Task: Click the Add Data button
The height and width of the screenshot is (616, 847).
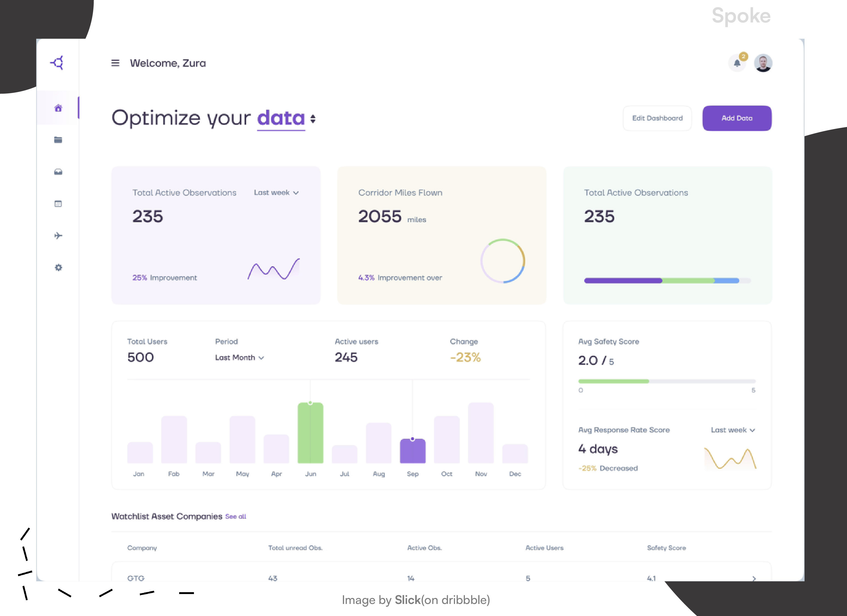Action: (737, 118)
